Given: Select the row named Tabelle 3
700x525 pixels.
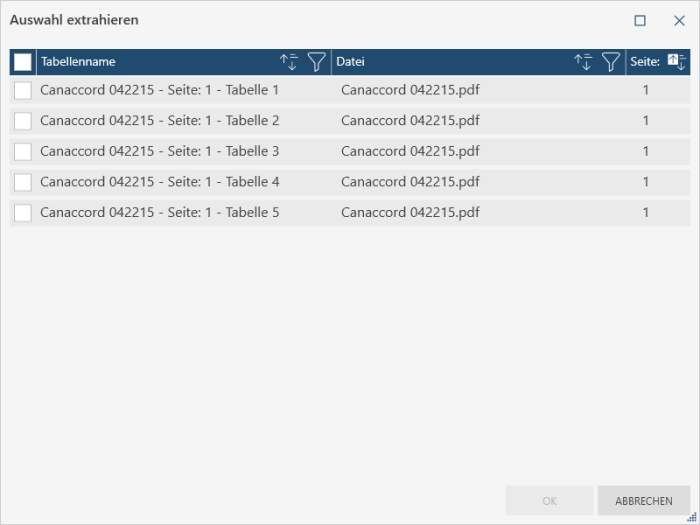Looking at the screenshot, I should (x=160, y=152).
